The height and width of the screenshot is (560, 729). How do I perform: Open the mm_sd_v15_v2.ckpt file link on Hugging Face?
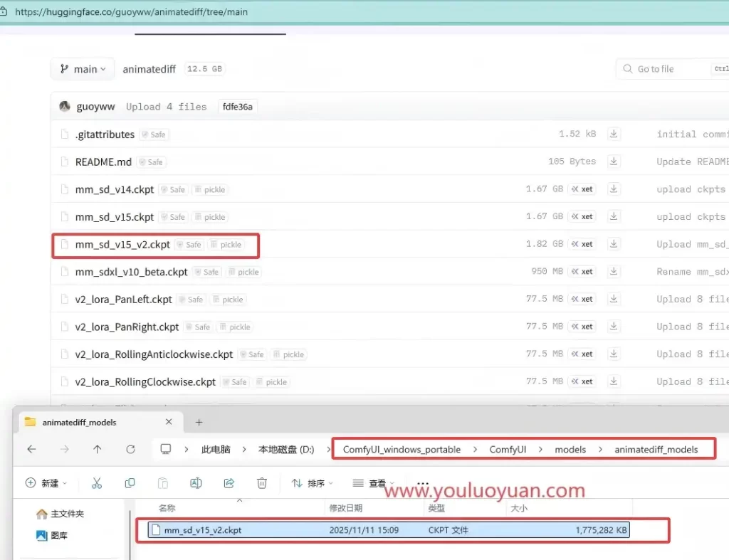[x=122, y=245]
